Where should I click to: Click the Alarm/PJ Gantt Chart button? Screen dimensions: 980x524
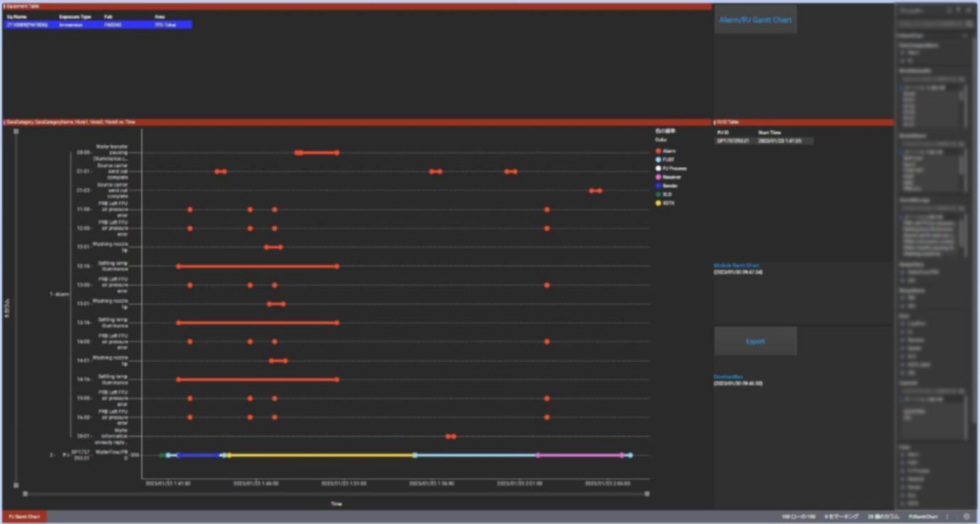[x=755, y=20]
